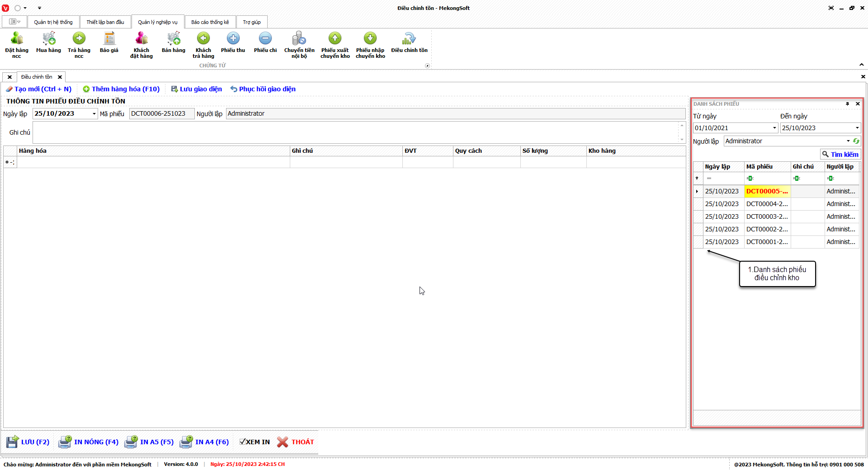Open the Chuyển tiền nội bộ icon
The height and width of the screenshot is (470, 868).
coord(299,45)
